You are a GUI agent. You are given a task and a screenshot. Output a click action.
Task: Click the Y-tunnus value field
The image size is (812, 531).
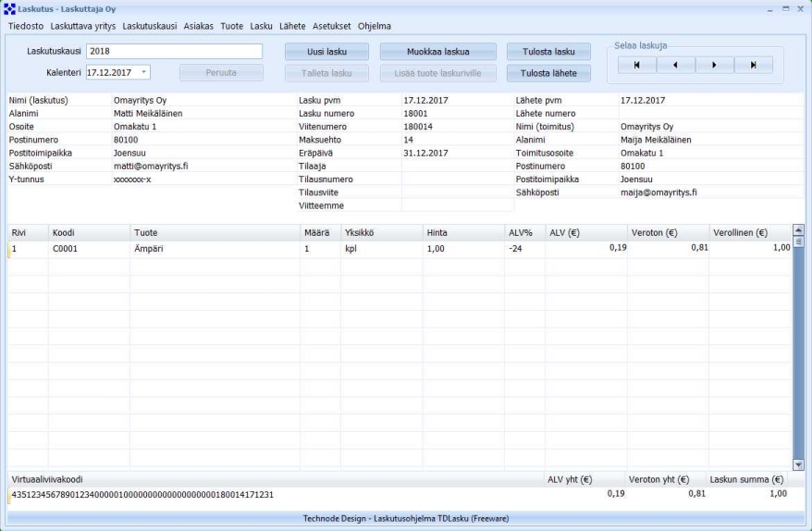coord(204,179)
